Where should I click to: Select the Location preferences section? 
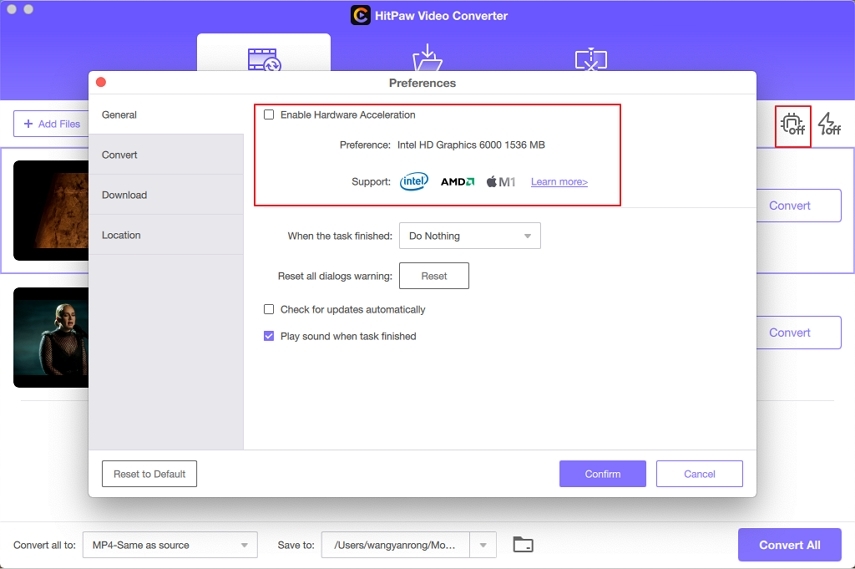click(166, 235)
